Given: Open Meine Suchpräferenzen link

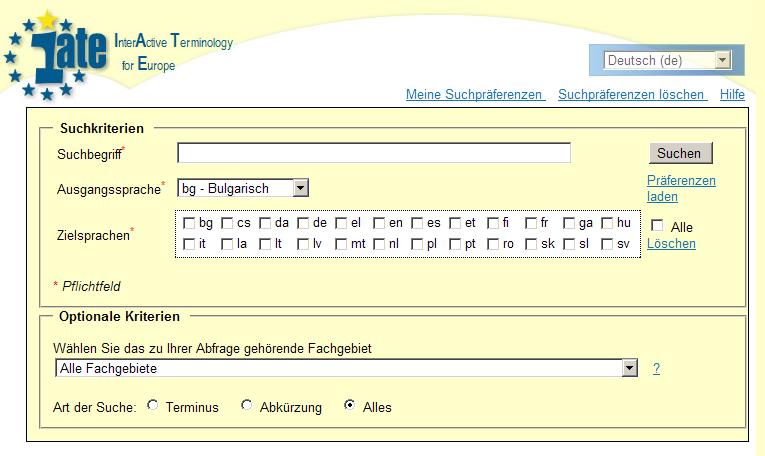Looking at the screenshot, I should pyautogui.click(x=474, y=95).
